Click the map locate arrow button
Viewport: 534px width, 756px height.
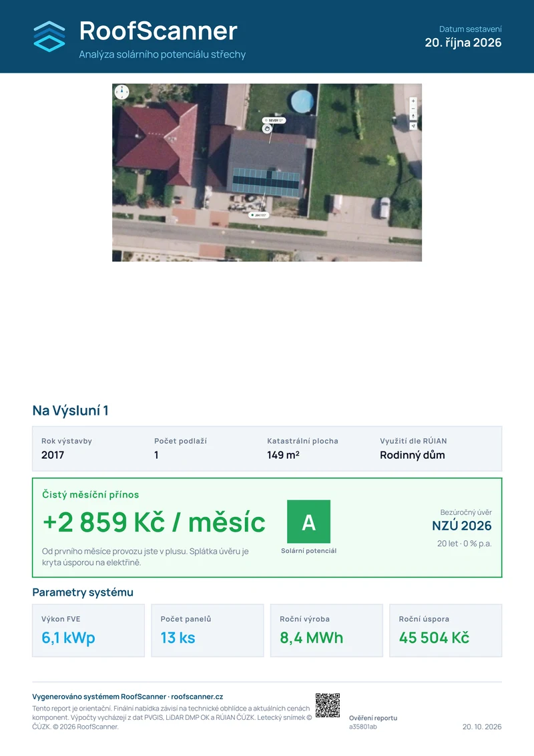point(413,126)
